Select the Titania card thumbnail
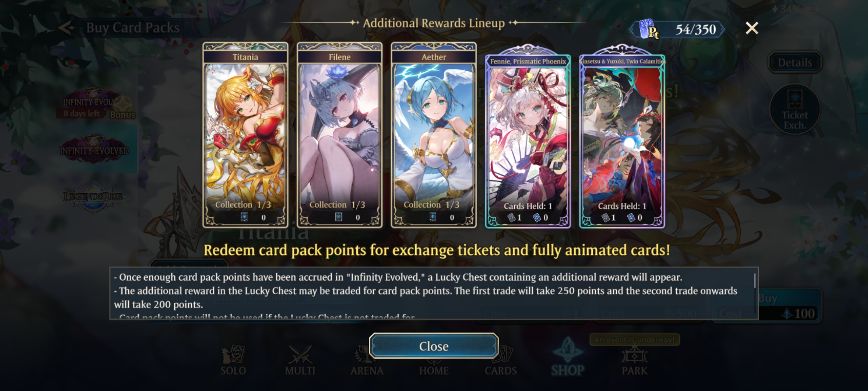868x391 pixels. pos(245,135)
